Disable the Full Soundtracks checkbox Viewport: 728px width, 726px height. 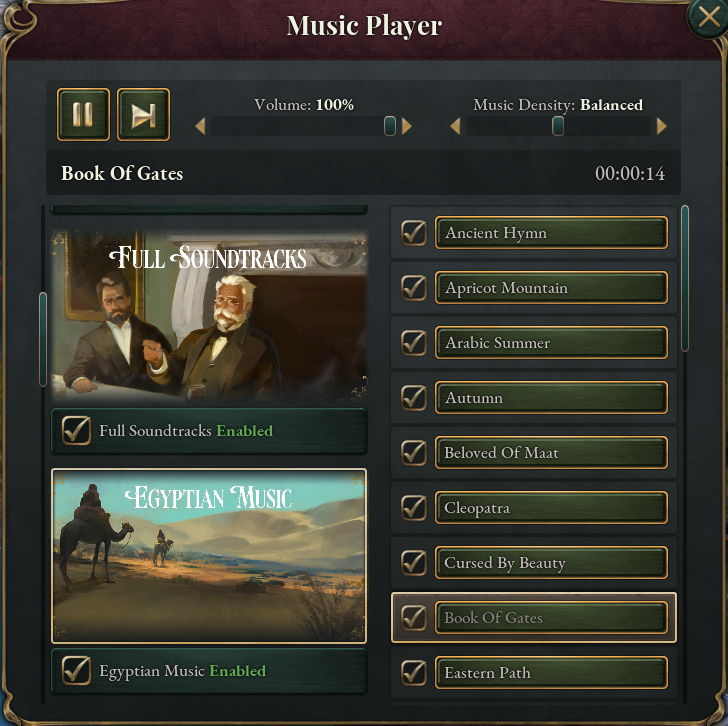(x=77, y=431)
